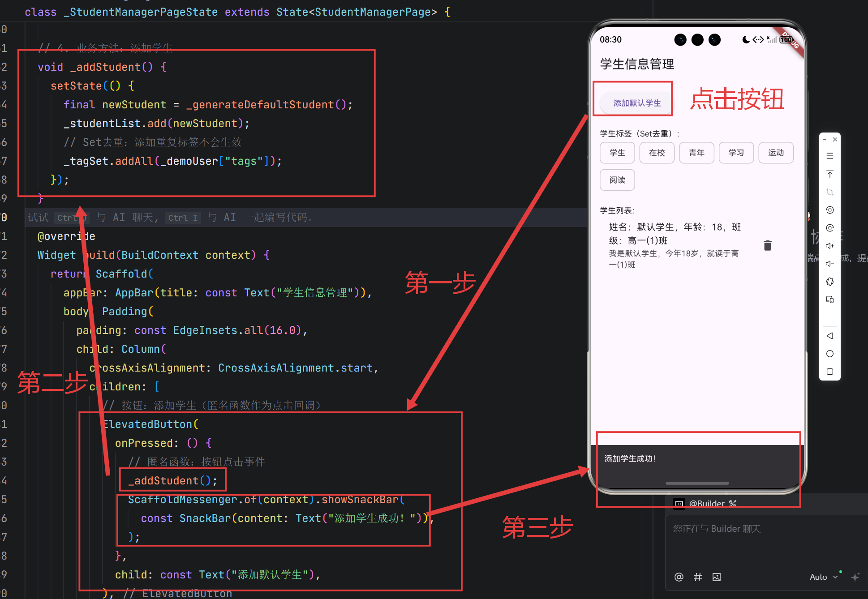The image size is (868, 599).
Task: Click the recent apps square button
Action: pyautogui.click(x=829, y=372)
